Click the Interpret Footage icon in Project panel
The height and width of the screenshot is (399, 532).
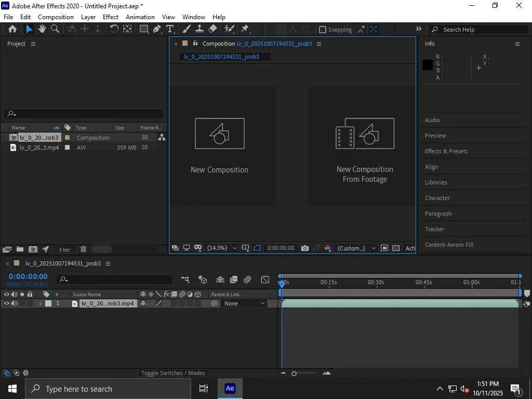pyautogui.click(x=7, y=249)
